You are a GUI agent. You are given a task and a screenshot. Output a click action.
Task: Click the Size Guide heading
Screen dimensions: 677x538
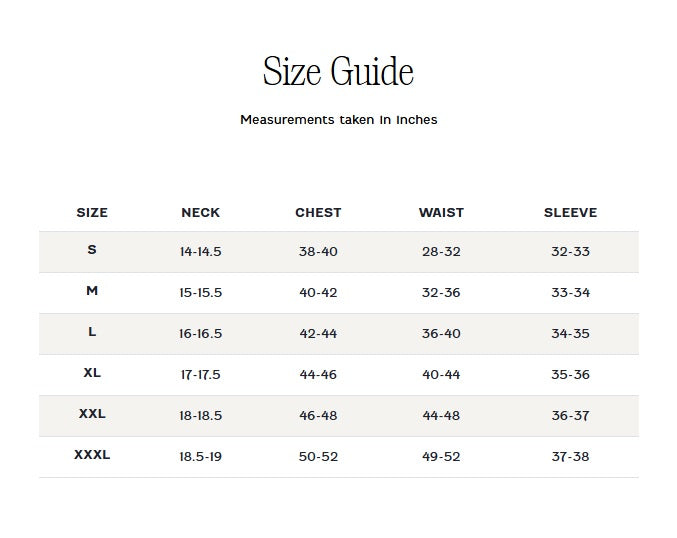(338, 72)
